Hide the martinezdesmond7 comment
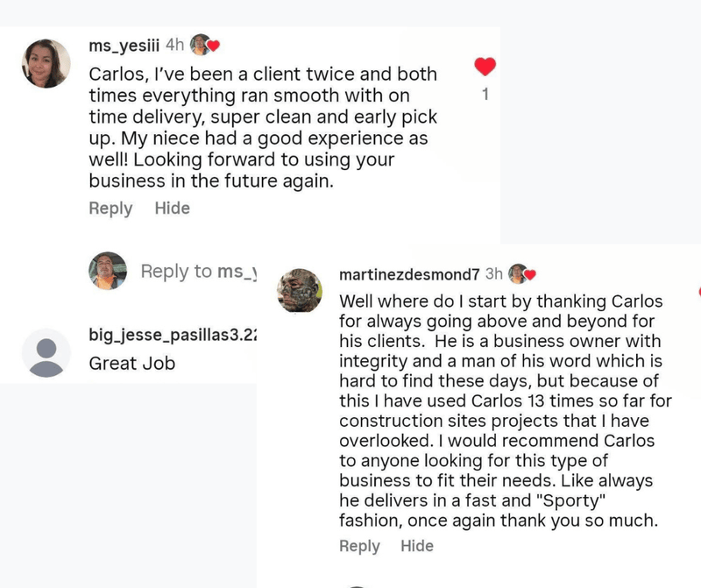 click(x=417, y=546)
